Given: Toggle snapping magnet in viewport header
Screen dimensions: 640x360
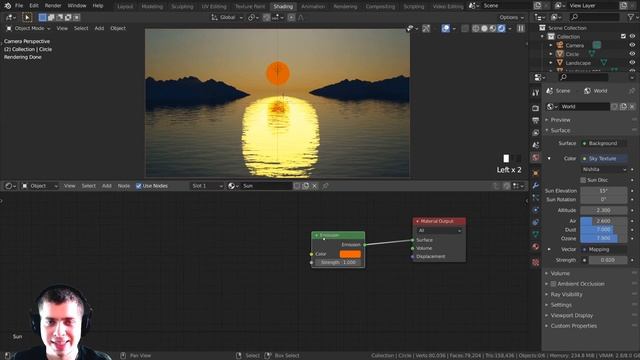Looking at the screenshot, I should pyautogui.click(x=267, y=18).
